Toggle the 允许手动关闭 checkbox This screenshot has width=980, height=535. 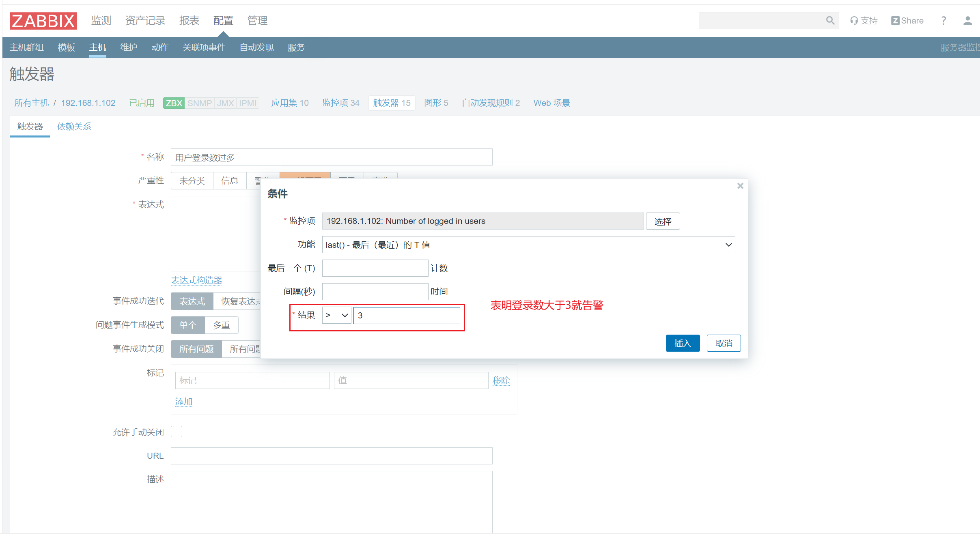pyautogui.click(x=177, y=432)
